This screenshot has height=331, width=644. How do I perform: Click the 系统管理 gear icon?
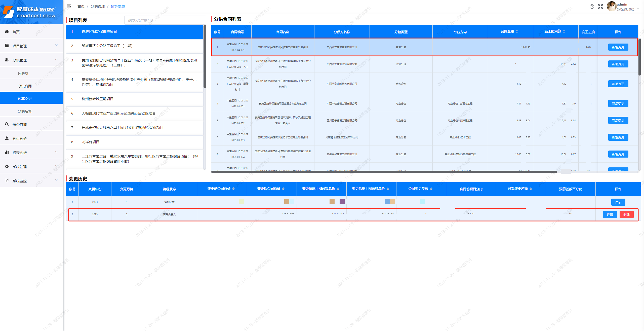pyautogui.click(x=7, y=167)
